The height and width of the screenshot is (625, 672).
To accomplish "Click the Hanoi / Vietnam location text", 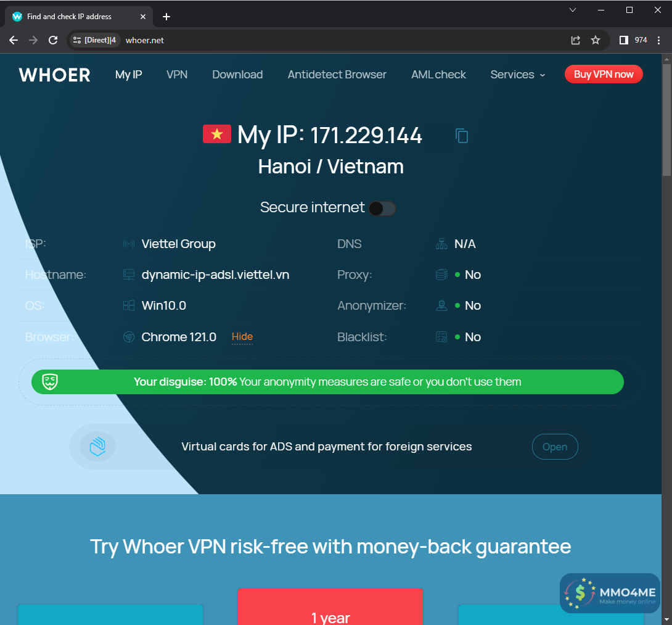I will (331, 167).
